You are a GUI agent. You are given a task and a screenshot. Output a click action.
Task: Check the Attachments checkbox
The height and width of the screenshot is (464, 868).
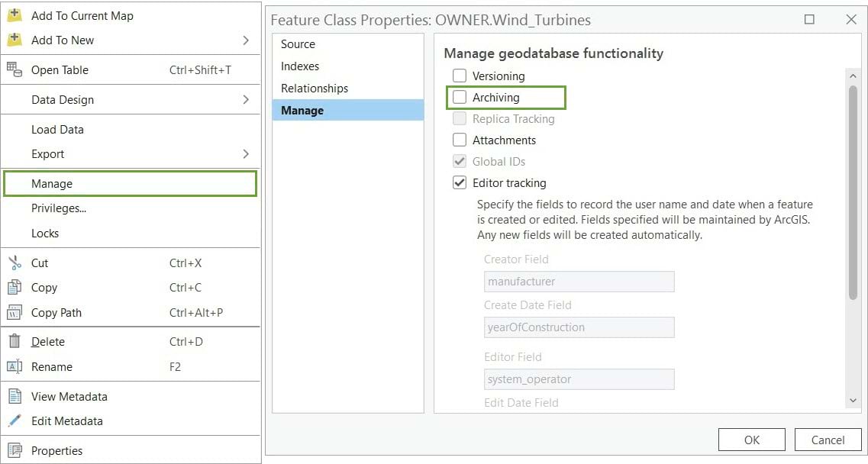(460, 140)
